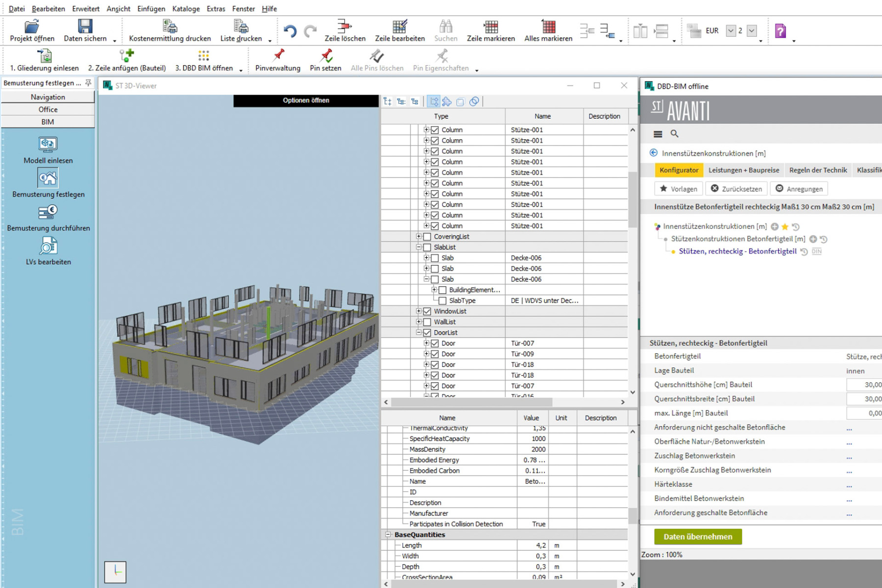Viewport: 882px width, 588px height.
Task: Click the Querschnittshöhe value input field
Action: click(865, 385)
